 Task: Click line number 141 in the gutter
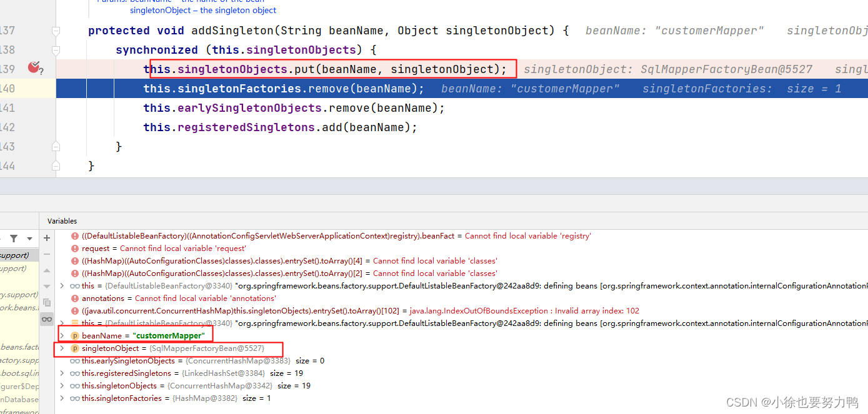click(7, 108)
